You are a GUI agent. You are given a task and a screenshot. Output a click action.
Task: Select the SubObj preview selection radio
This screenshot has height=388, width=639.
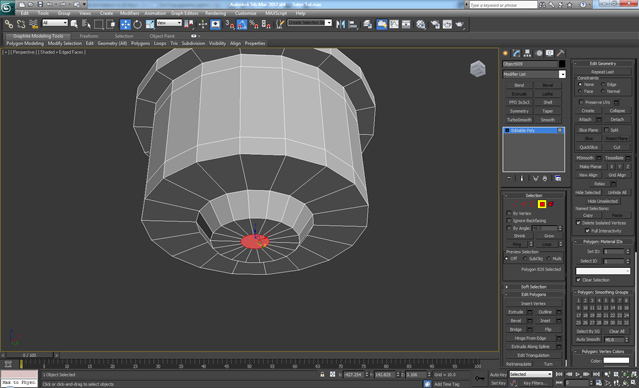(x=525, y=258)
